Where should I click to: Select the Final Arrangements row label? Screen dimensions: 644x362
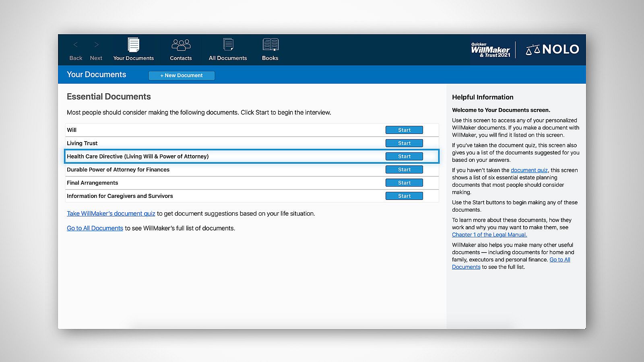[x=93, y=183]
